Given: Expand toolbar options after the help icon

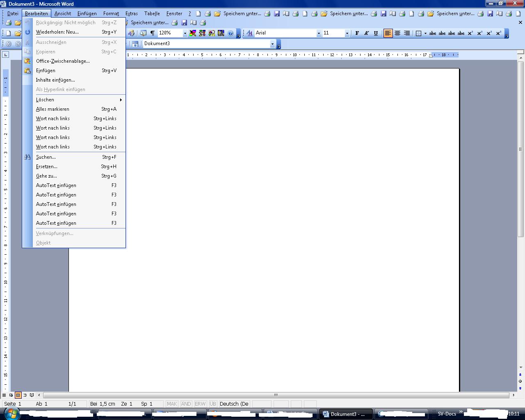Looking at the screenshot, I should [239, 33].
